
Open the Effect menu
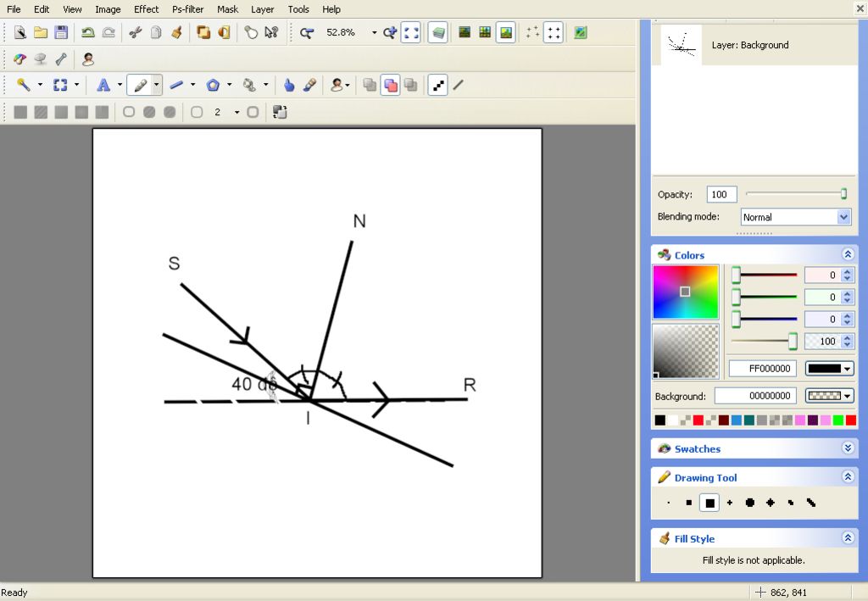click(x=146, y=9)
